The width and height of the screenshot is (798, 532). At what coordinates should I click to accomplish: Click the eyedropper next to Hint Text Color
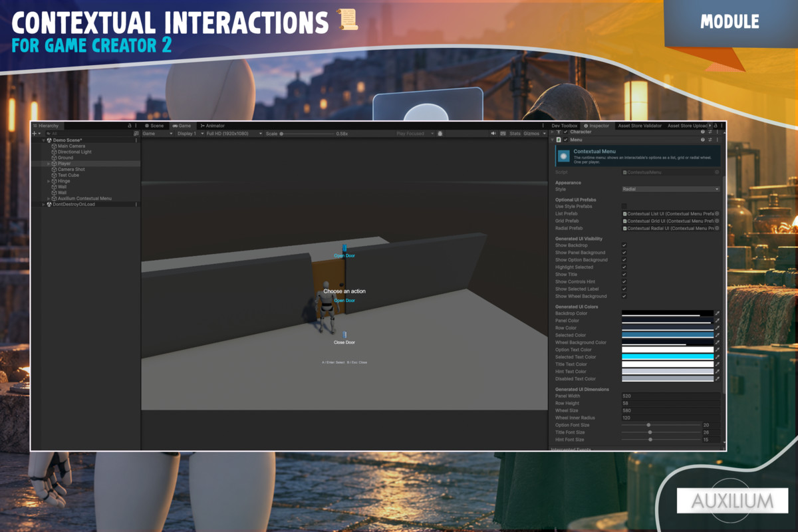[x=718, y=372]
